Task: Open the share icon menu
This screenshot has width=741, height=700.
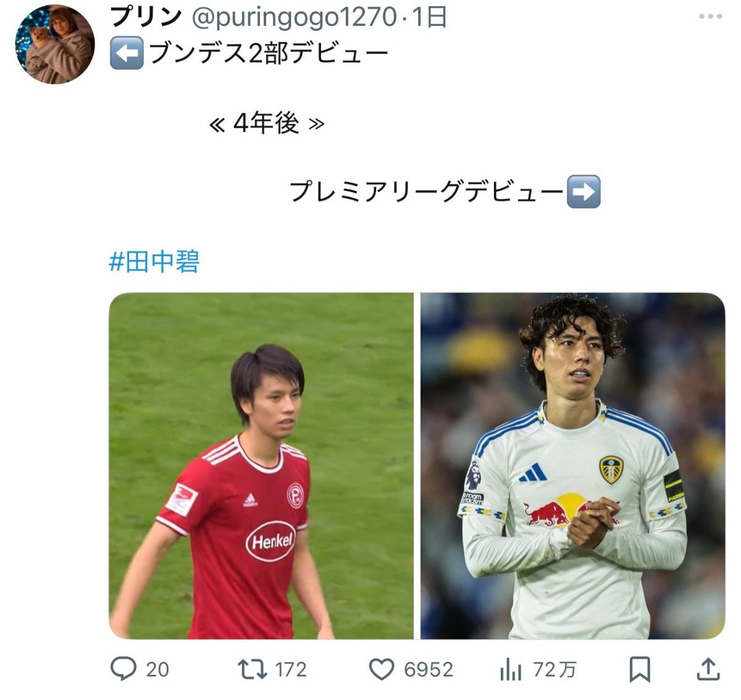Action: 708,668
